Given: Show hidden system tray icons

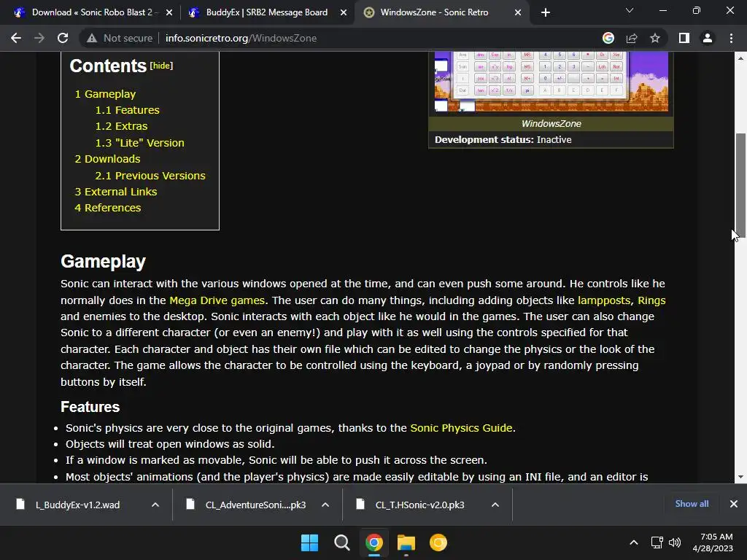Looking at the screenshot, I should point(634,542).
